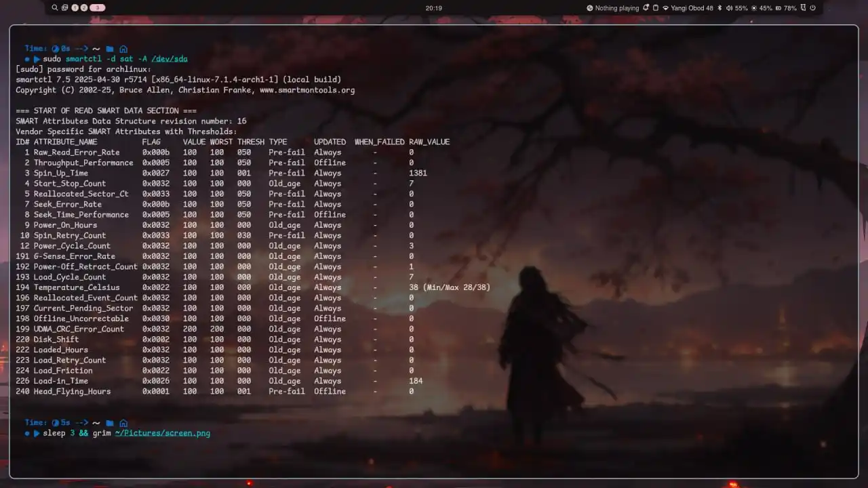Click the media player icon beside Nothing playing
The width and height of the screenshot is (868, 488).
click(x=590, y=8)
